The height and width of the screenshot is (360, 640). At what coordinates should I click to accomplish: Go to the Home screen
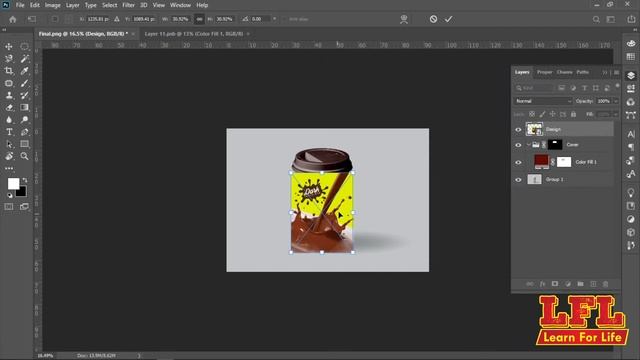(x=13, y=19)
